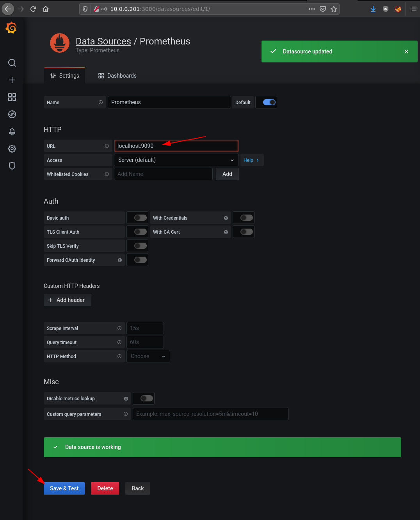Screen dimensions: 420x520
Task: Enable the Basic auth switch
Action: point(141,218)
